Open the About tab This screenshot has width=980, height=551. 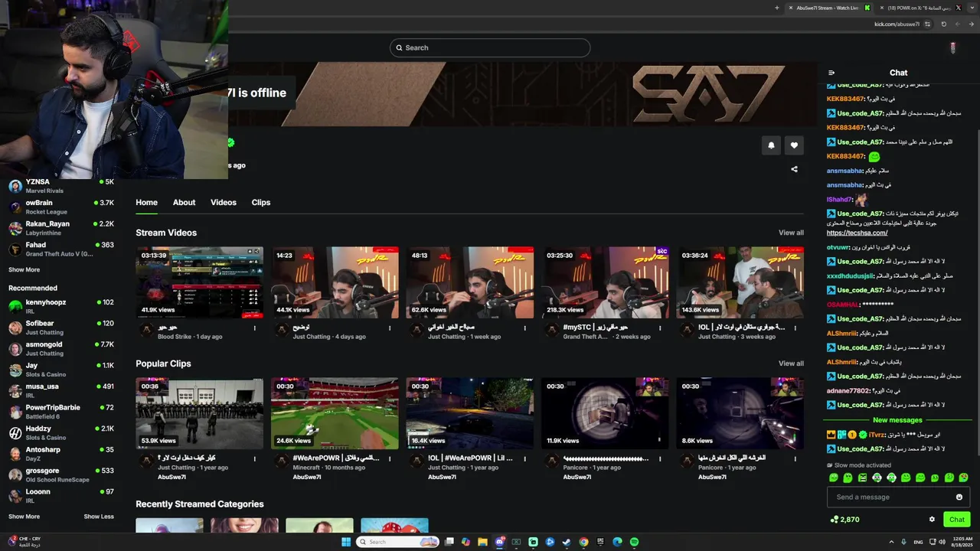(184, 202)
